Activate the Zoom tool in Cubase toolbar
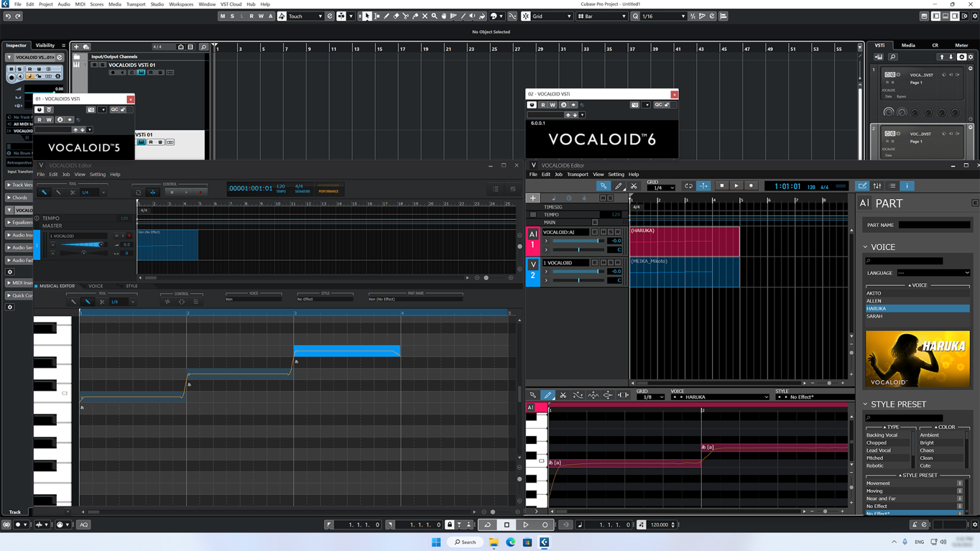This screenshot has width=980, height=551. (x=434, y=16)
